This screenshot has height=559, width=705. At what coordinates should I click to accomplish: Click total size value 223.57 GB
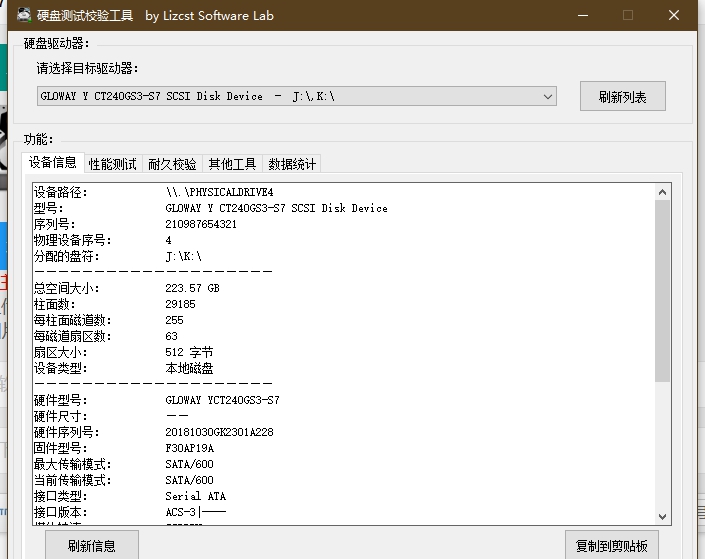coord(192,288)
